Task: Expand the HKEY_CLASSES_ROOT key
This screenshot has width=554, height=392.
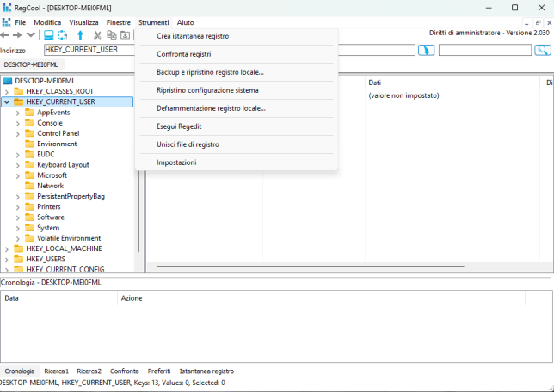Action: (x=7, y=91)
